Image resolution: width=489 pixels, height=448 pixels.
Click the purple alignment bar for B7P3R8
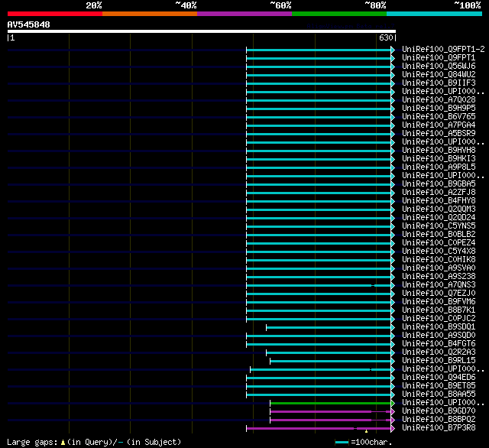tap(319, 429)
